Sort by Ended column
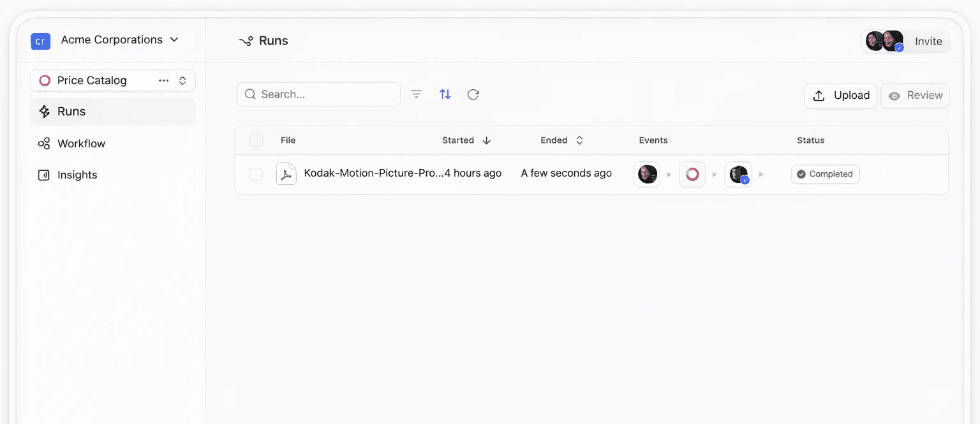This screenshot has height=424, width=980. [x=562, y=140]
